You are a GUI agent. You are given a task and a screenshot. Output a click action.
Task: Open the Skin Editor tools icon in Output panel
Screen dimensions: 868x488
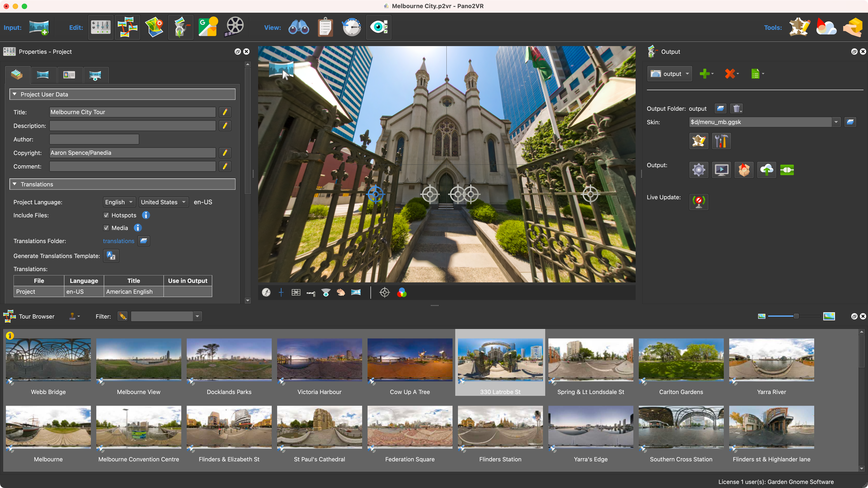click(722, 141)
